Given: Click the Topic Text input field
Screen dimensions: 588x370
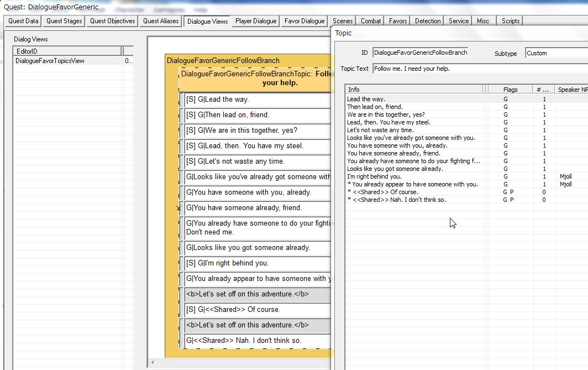Looking at the screenshot, I should 480,69.
